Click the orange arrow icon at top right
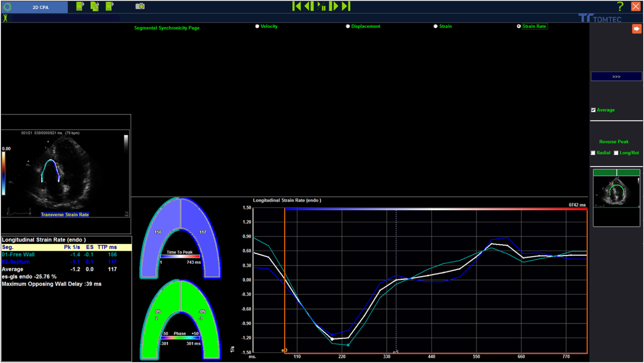The width and height of the screenshot is (644, 363). point(636,29)
